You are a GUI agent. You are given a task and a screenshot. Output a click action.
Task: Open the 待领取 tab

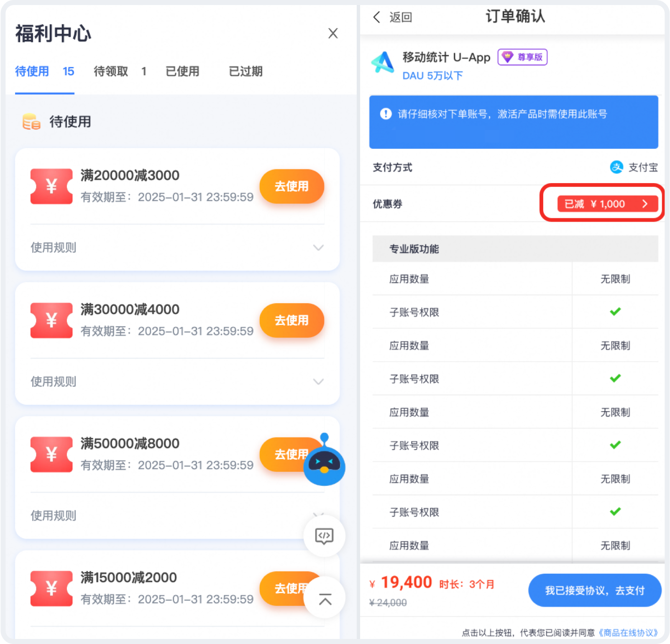click(x=120, y=72)
